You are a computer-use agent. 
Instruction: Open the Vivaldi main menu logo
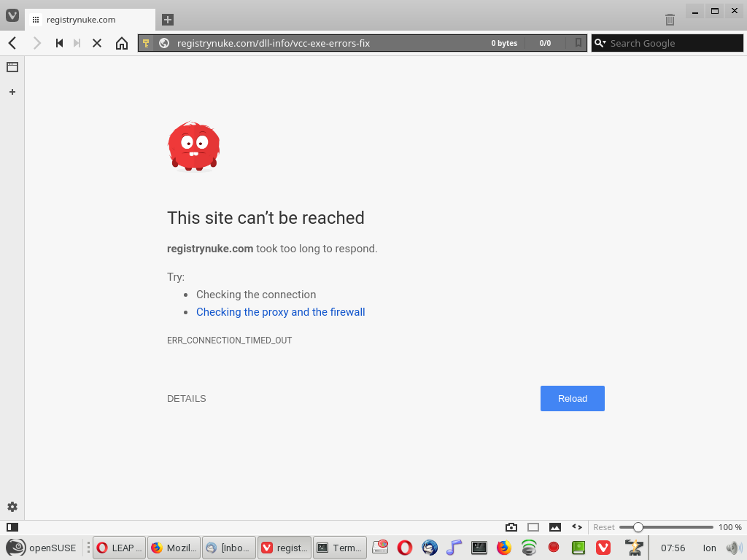click(12, 15)
